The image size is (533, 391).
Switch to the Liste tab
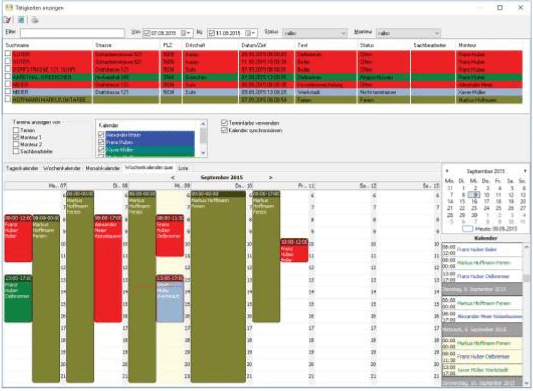pyautogui.click(x=183, y=168)
